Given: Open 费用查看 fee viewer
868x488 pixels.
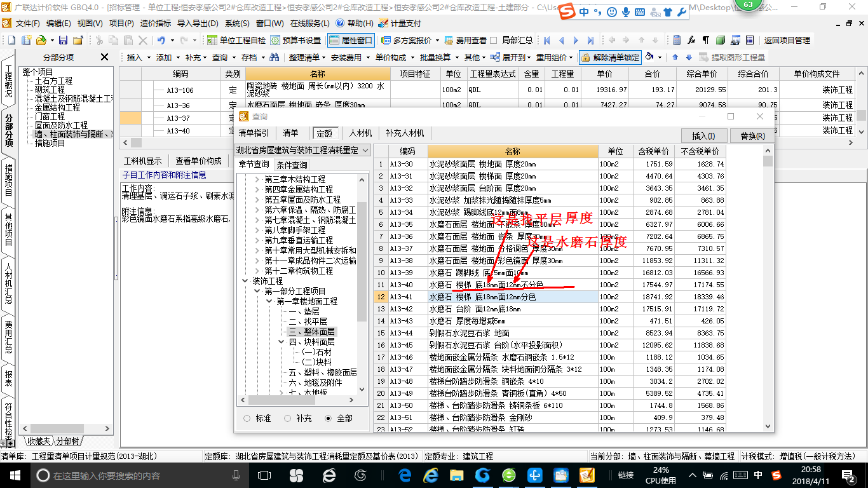Looking at the screenshot, I should (466, 40).
